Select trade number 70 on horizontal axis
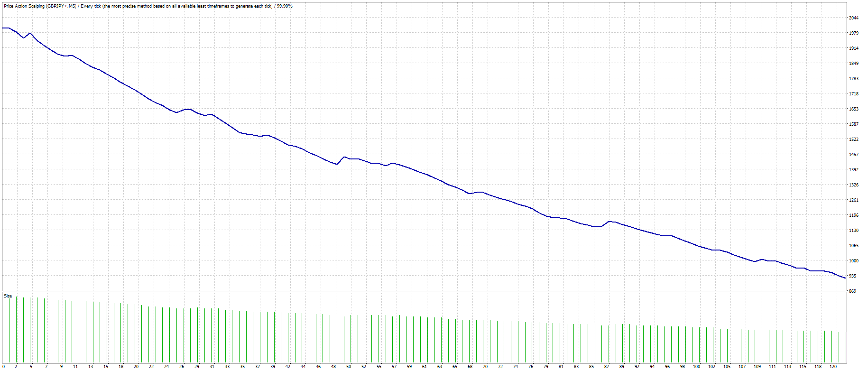This screenshot has height=371, width=868. point(485,367)
